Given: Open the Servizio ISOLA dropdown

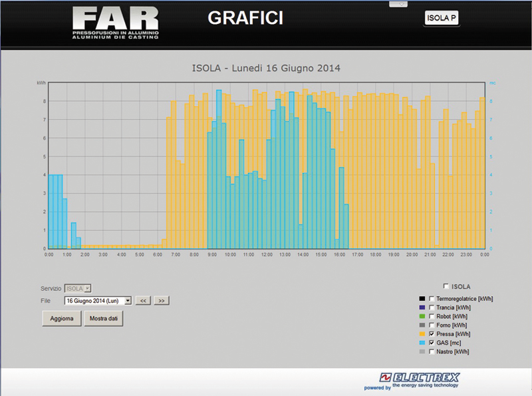Looking at the screenshot, I should [78, 288].
